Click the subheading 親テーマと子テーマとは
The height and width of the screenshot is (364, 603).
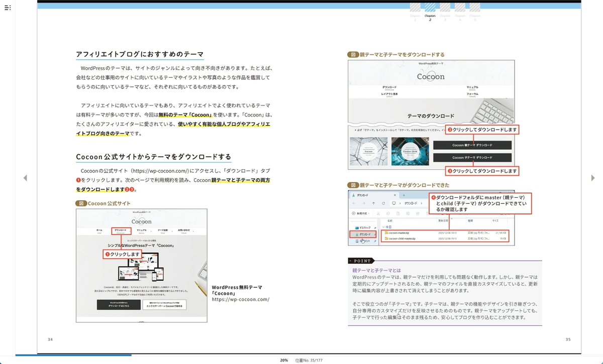tap(376, 270)
